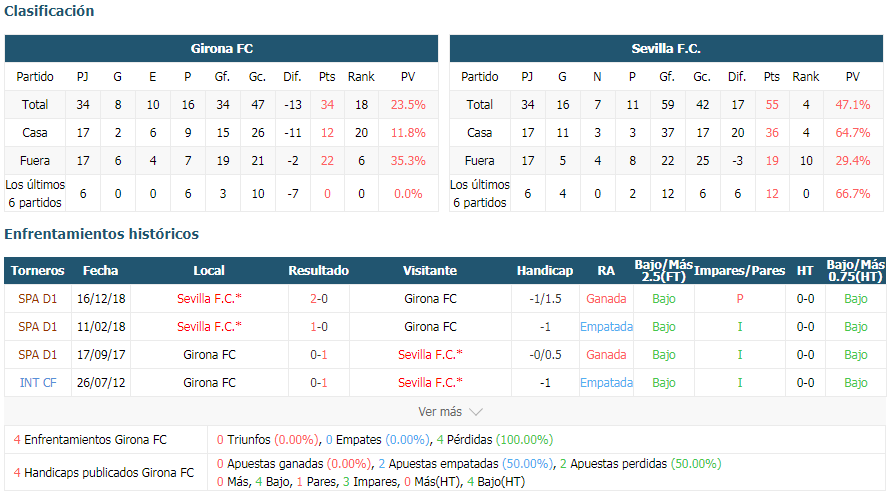Select SPA D1 tournament in 17/09/17 row
Image resolution: width=892 pixels, height=493 pixels.
38,354
